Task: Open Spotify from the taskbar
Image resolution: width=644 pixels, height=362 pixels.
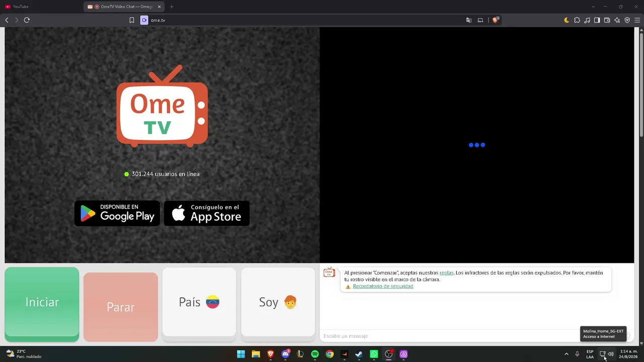Action: (315, 354)
